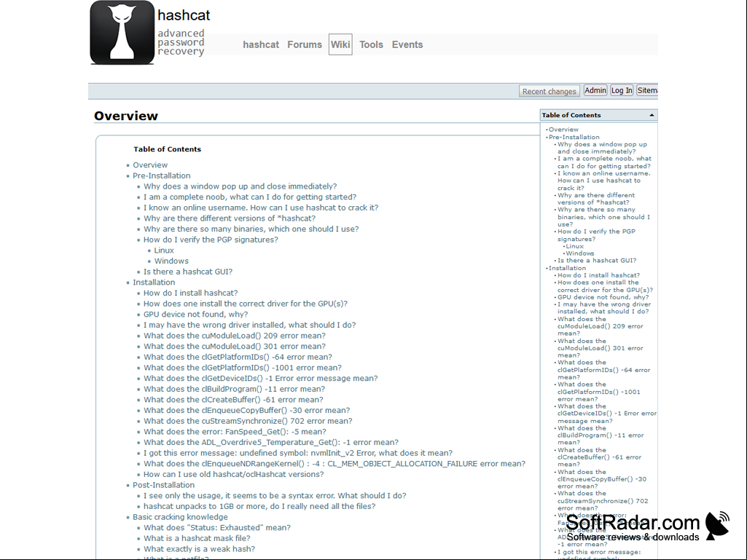Open 'What does Status: Exhausted mean?' link
Image resolution: width=747 pixels, height=560 pixels.
(217, 528)
